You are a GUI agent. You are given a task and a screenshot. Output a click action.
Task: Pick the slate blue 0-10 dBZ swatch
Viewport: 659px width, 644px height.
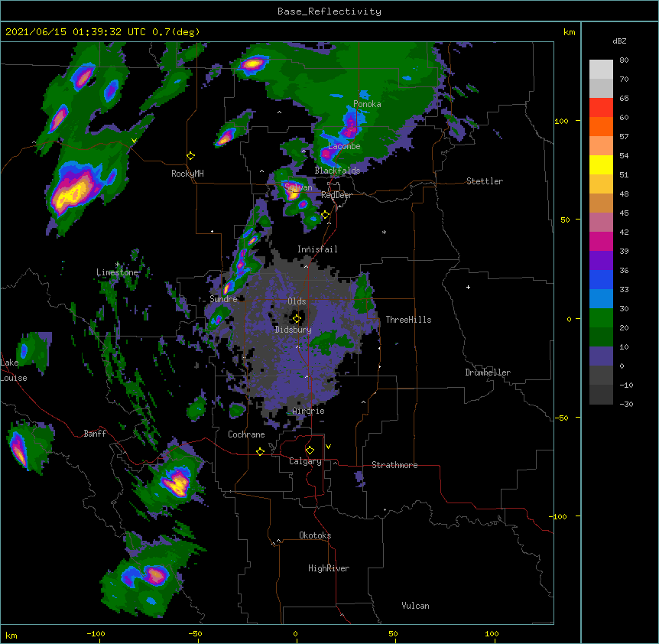[x=601, y=356]
